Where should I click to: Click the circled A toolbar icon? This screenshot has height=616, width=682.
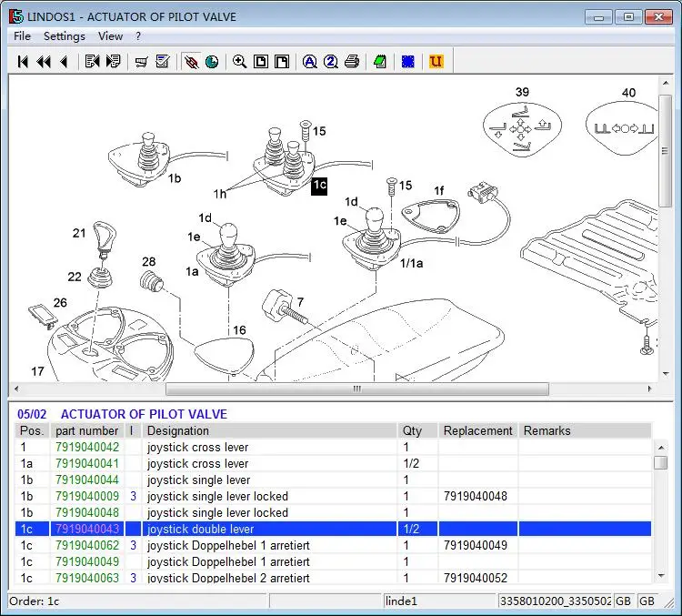click(309, 61)
